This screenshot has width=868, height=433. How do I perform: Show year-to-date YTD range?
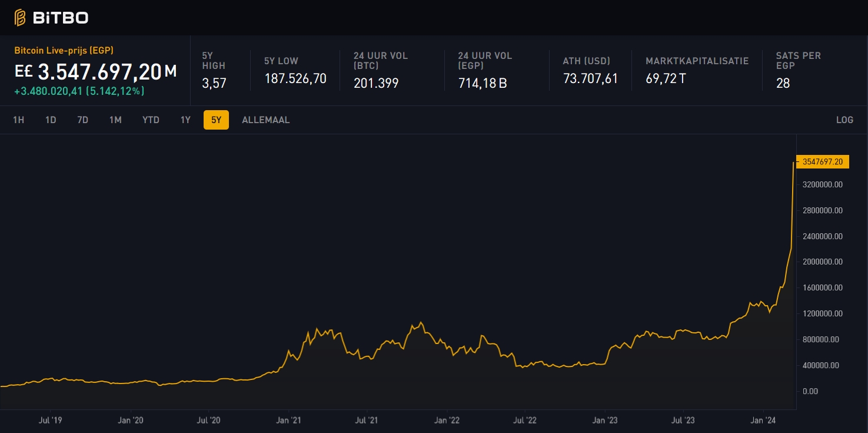pos(151,120)
